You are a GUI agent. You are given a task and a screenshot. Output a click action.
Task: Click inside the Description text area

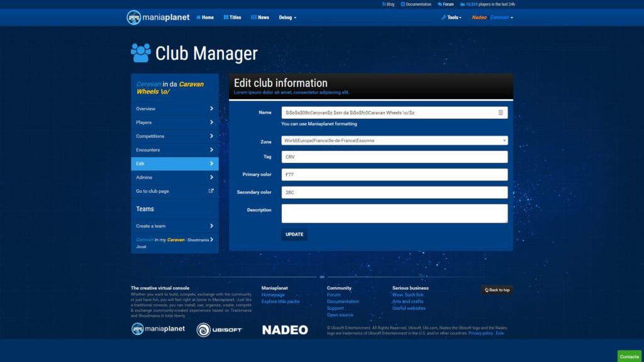tap(394, 214)
